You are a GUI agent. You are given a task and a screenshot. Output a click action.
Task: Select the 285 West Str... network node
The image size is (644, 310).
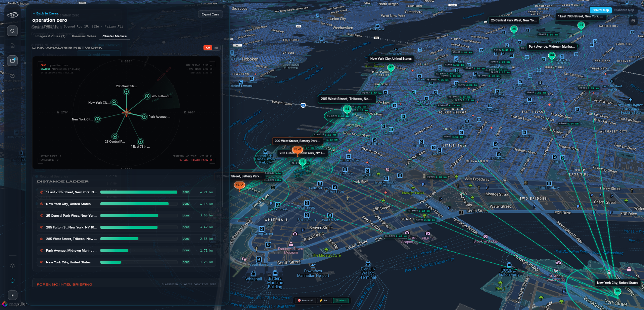(x=126, y=91)
